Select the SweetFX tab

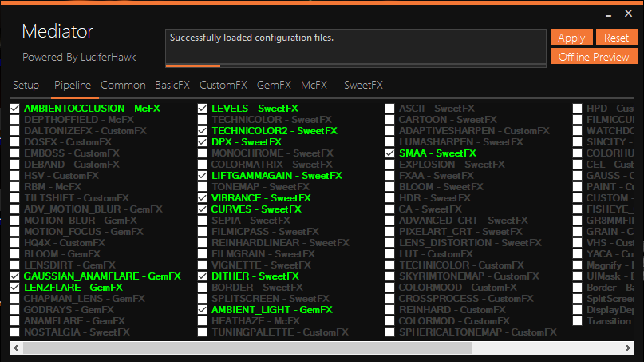(363, 86)
